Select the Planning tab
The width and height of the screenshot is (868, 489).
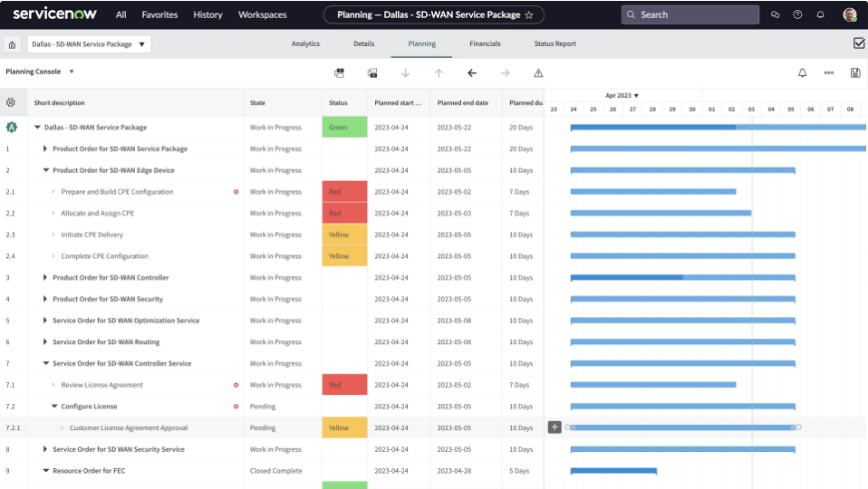click(422, 43)
